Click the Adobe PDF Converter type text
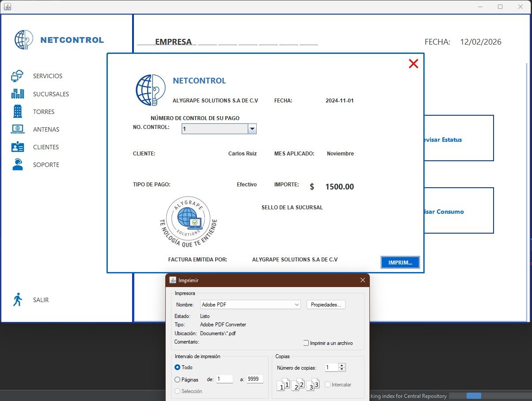The image size is (532, 401). tap(223, 325)
